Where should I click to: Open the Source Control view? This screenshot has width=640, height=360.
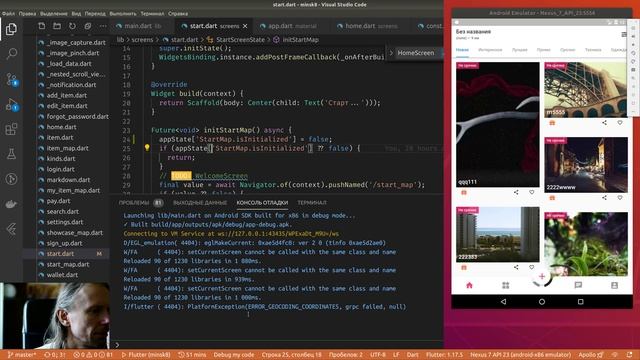tap(11, 79)
